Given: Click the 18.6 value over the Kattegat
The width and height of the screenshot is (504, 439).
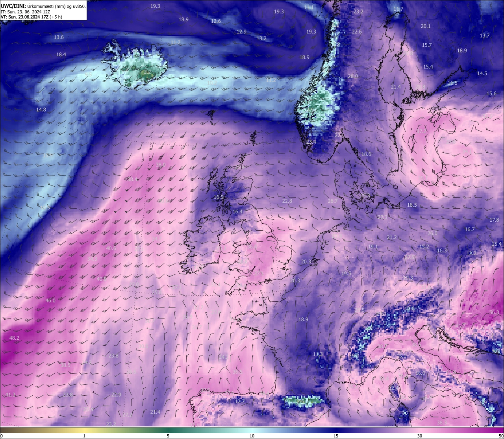Looking at the screenshot, I should coord(366,154).
